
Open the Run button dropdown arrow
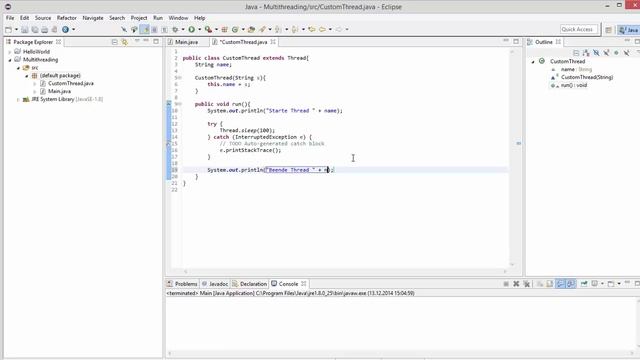pyautogui.click(x=199, y=29)
